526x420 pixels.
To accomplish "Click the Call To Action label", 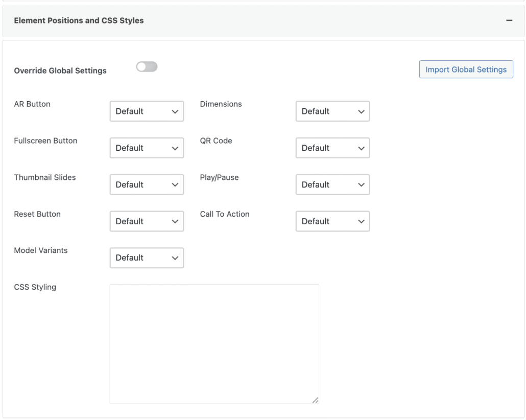I will 225,215.
